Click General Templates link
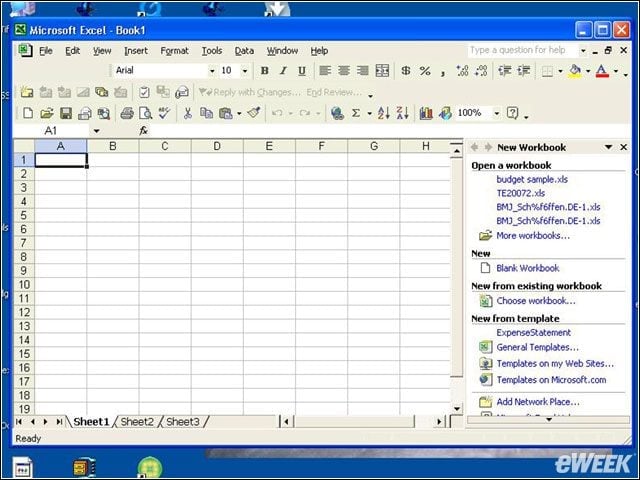Image resolution: width=640 pixels, height=480 pixels. 537,347
